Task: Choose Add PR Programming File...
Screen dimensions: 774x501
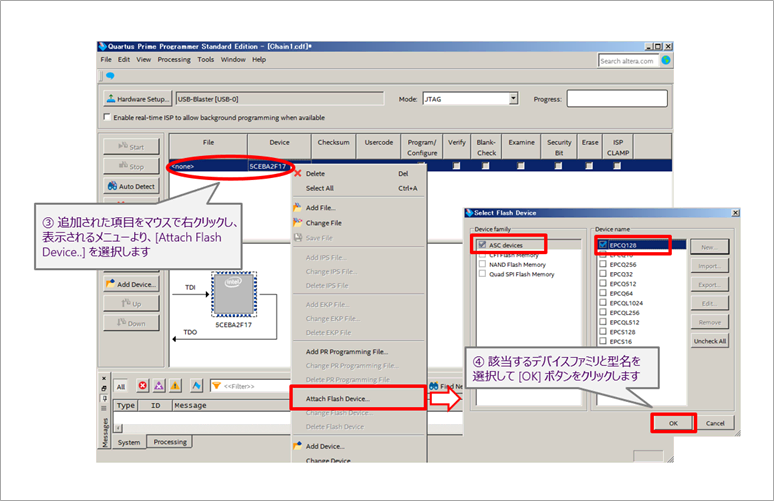Action: click(x=358, y=352)
